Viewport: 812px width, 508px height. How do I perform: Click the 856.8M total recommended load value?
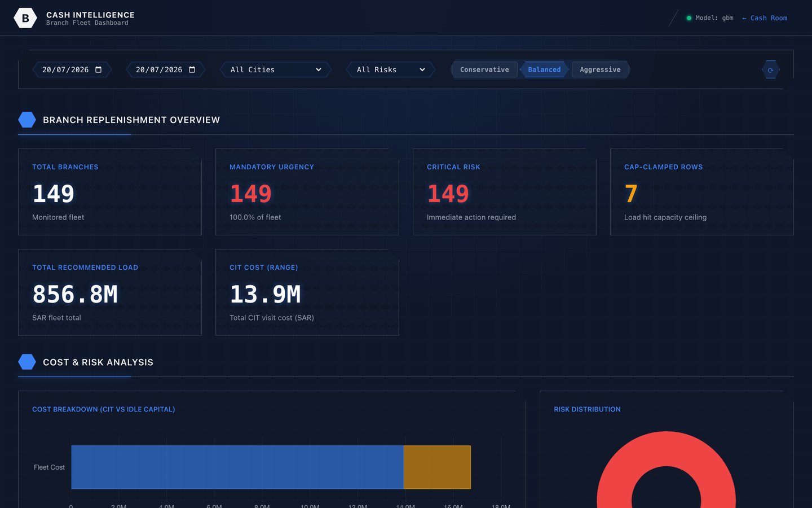(x=75, y=294)
